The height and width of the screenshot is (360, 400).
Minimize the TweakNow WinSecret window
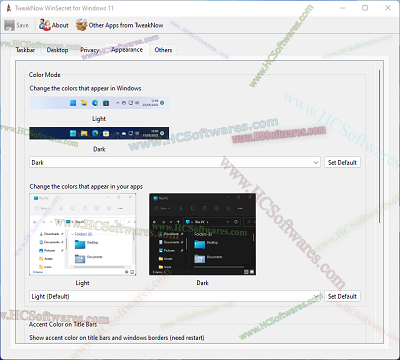[x=343, y=8]
